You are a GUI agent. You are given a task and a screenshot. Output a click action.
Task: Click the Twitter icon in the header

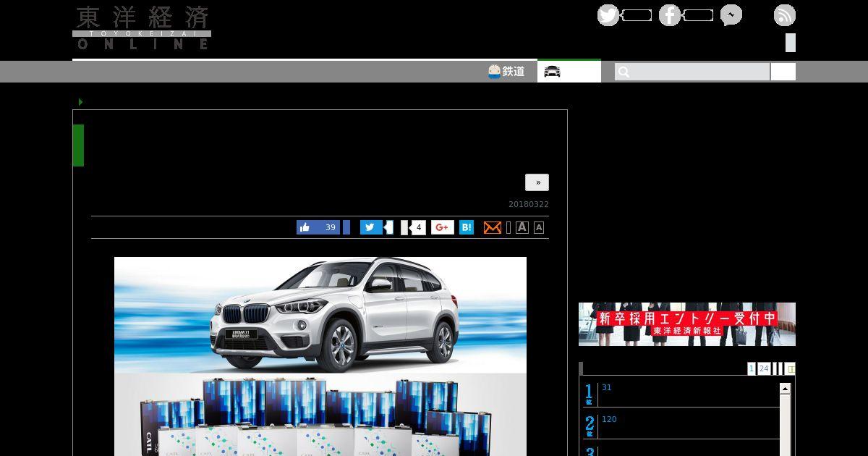point(608,15)
